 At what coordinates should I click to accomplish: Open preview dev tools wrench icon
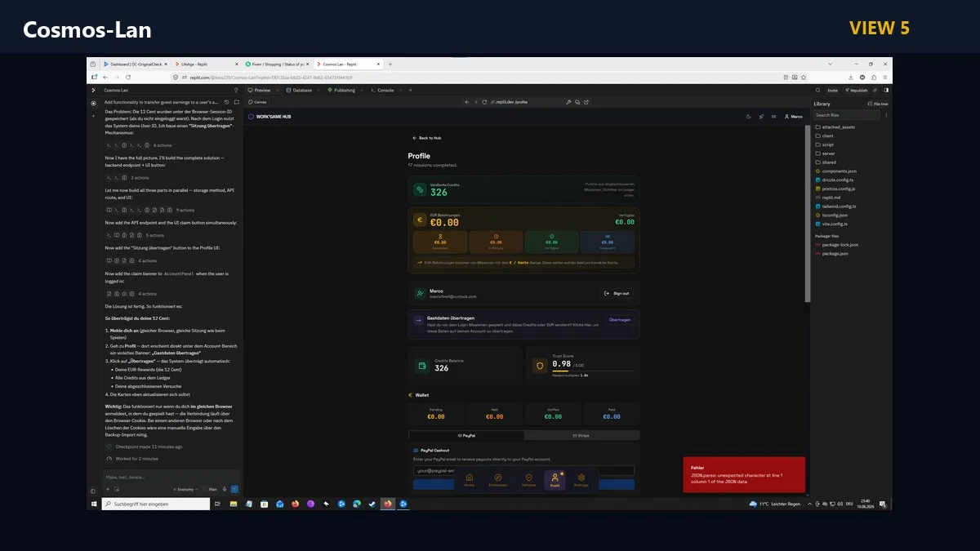[568, 102]
